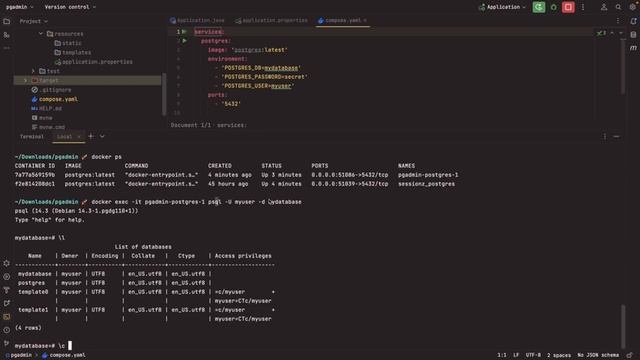Viewport: 640px width, 360px height.
Task: Go to previous highlighted problem arrow
Action: tap(612, 33)
